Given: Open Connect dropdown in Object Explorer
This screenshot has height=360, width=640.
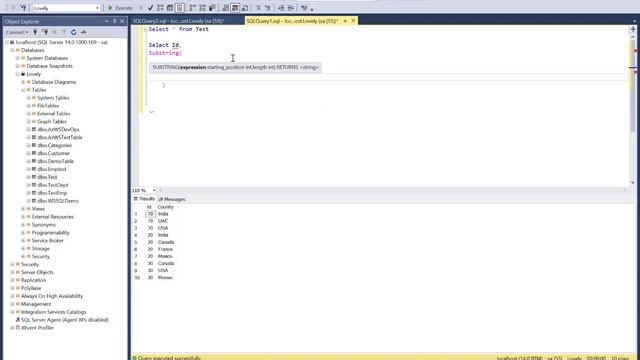Looking at the screenshot, I should (x=17, y=32).
